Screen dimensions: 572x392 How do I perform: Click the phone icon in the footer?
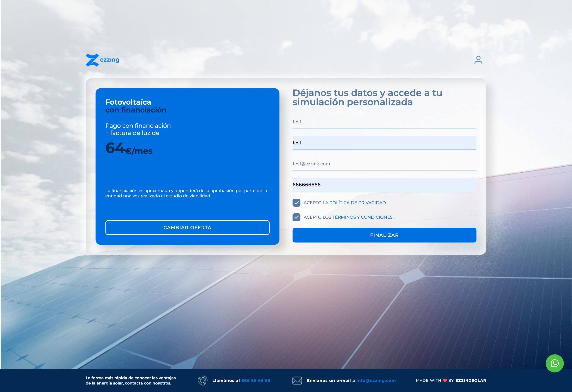(x=202, y=380)
